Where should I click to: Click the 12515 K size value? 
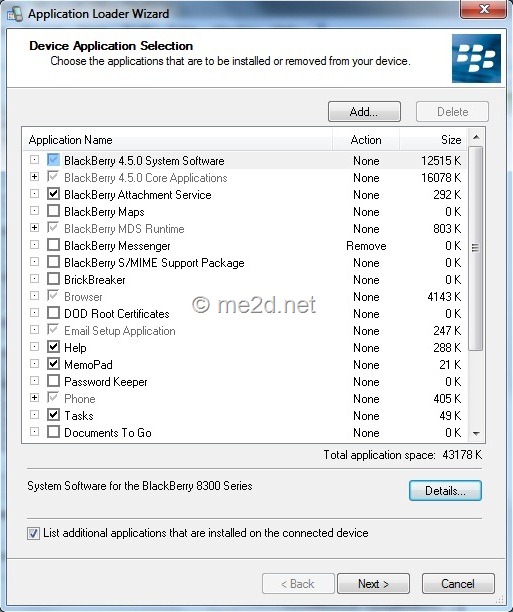click(441, 161)
